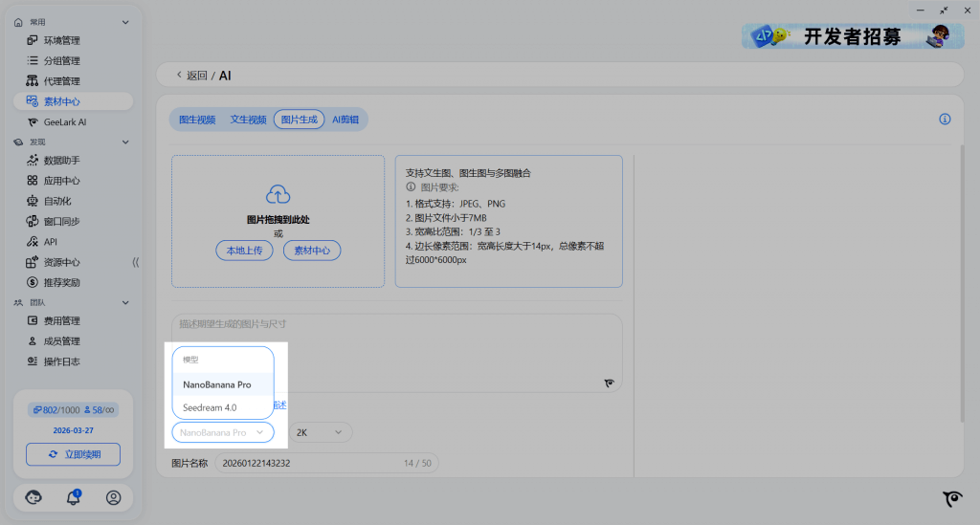Click the user profile icon
Image resolution: width=980 pixels, height=525 pixels.
click(114, 497)
